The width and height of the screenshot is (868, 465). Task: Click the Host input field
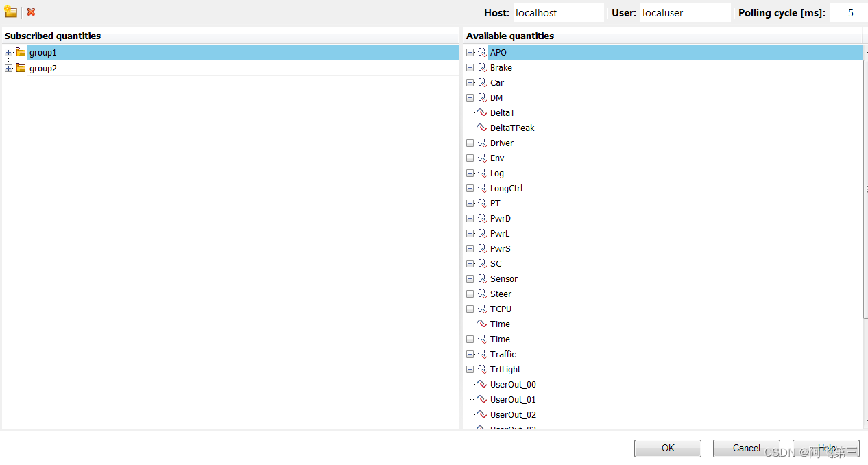click(558, 12)
